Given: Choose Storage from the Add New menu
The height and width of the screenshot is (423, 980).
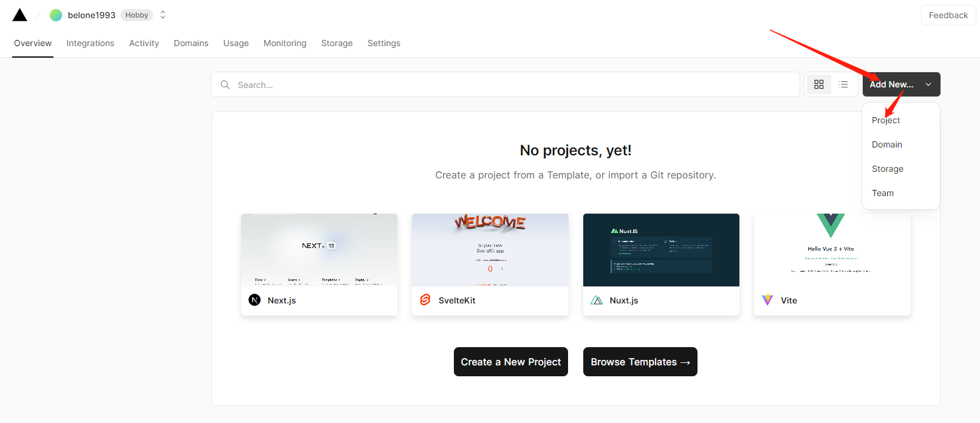Looking at the screenshot, I should point(888,169).
